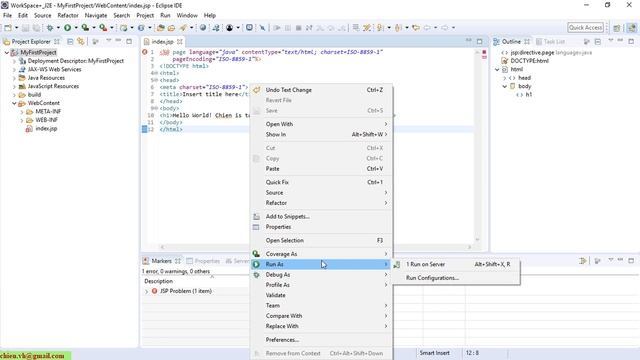Click the Smart Insert status bar entry

(434, 353)
